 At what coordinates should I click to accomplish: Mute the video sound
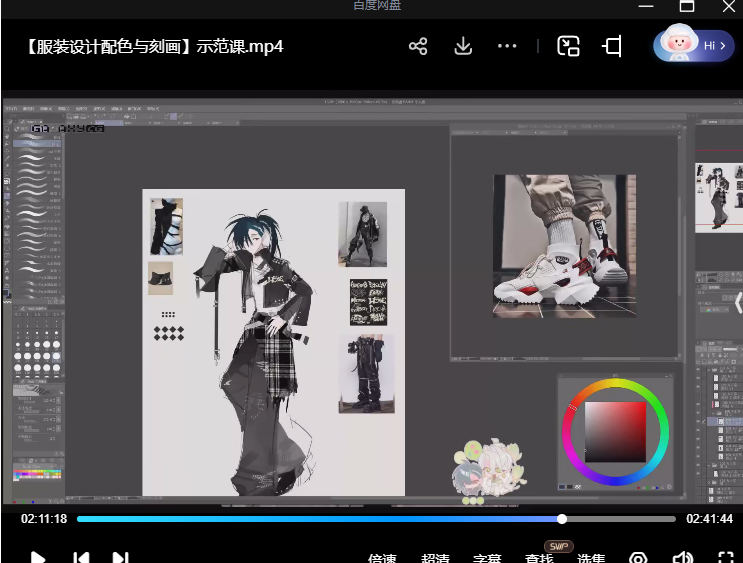[x=683, y=558]
